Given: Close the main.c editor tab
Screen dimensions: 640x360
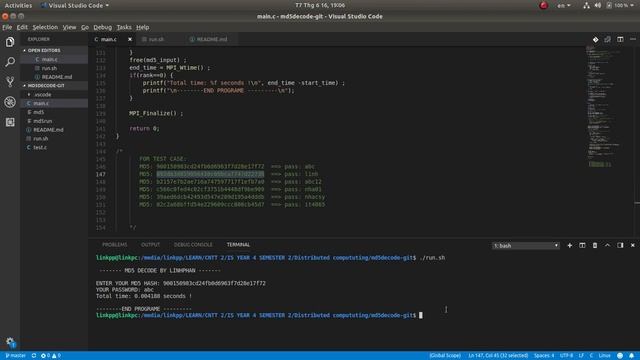Looking at the screenshot, I should [130, 40].
